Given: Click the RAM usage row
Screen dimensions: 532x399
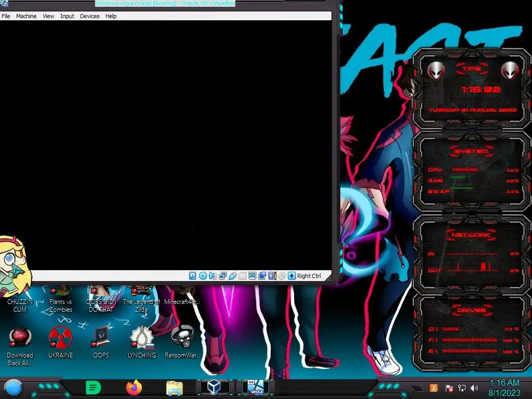Looking at the screenshot, I should pos(473,180).
